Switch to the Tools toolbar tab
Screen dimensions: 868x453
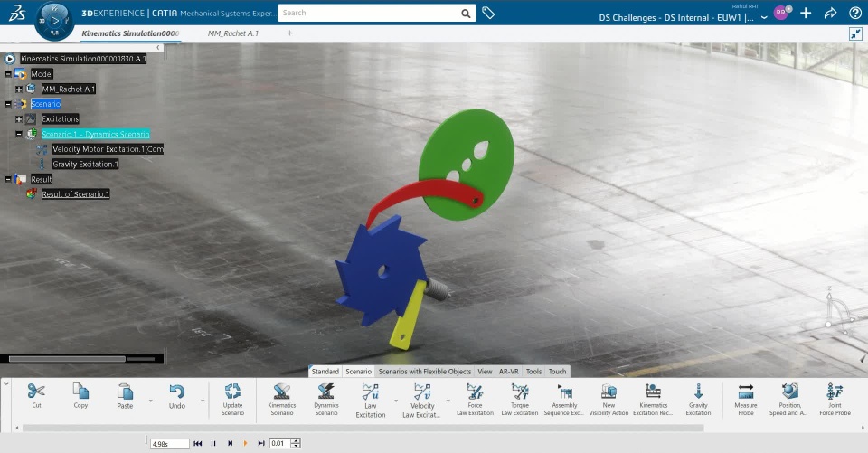point(533,372)
